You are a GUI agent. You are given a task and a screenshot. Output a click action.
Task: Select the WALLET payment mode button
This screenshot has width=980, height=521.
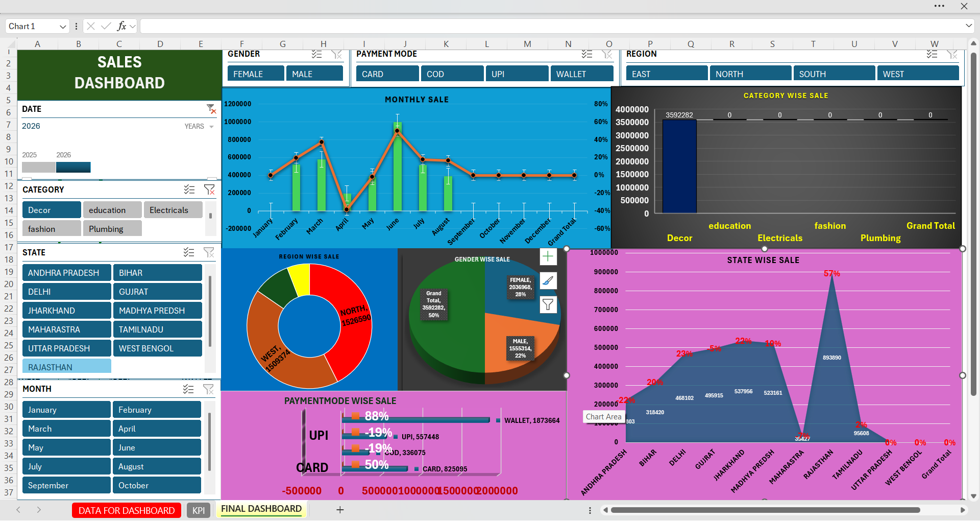point(582,74)
